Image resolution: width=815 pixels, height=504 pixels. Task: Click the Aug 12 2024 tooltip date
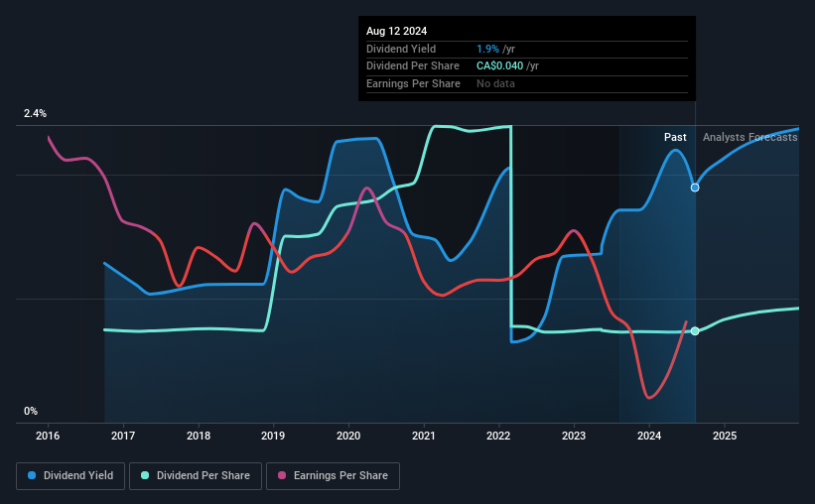click(x=397, y=31)
